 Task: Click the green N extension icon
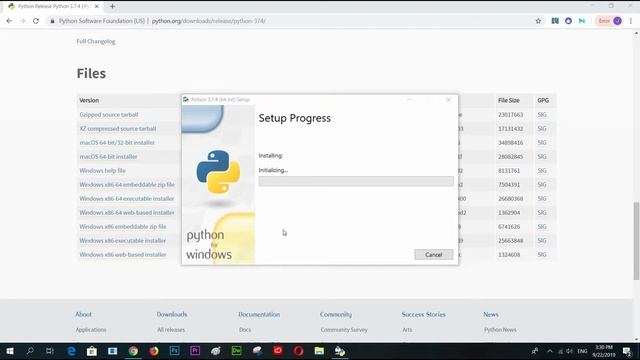point(582,21)
